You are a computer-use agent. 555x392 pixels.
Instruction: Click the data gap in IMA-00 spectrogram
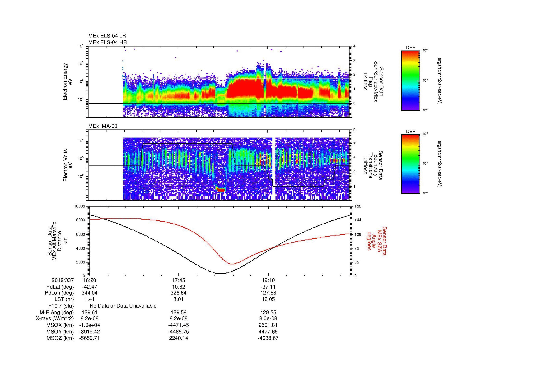pos(274,169)
